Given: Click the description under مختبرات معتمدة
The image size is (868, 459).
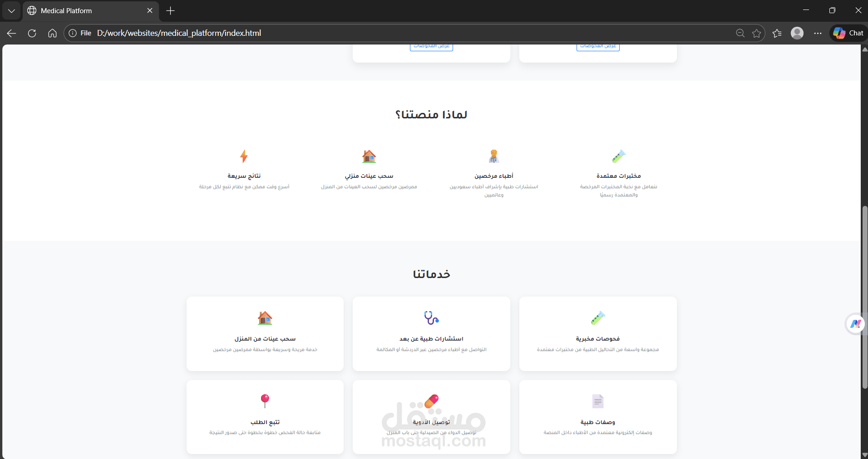Looking at the screenshot, I should click(x=619, y=191).
